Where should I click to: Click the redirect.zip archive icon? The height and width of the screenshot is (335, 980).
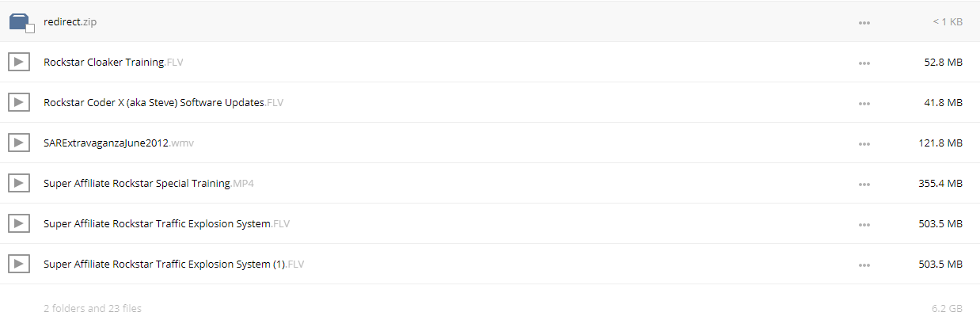pos(20,21)
